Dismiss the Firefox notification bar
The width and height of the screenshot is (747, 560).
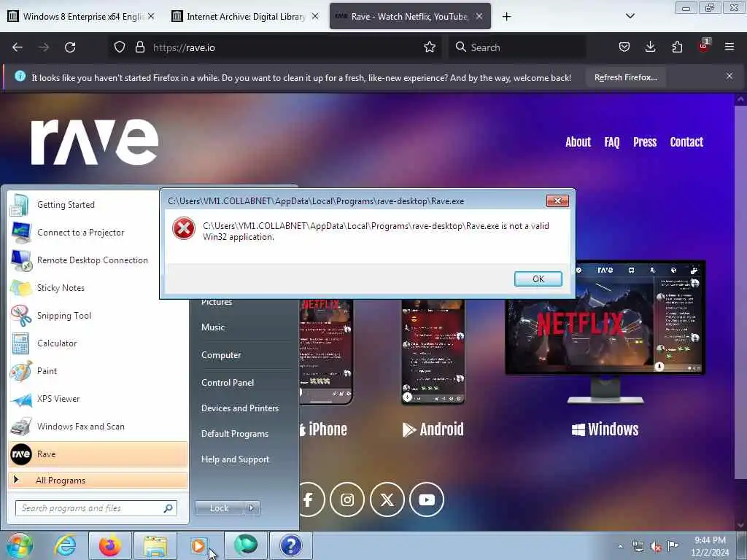[729, 76]
